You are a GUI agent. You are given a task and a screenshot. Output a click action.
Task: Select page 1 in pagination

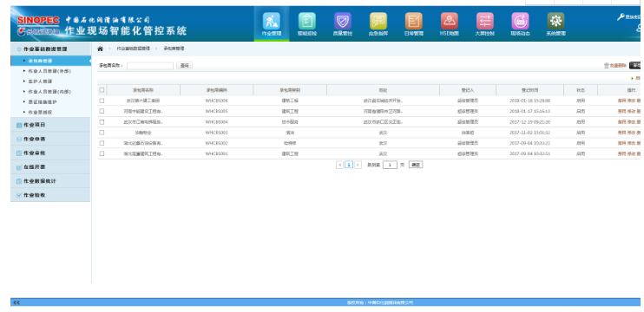[349, 165]
